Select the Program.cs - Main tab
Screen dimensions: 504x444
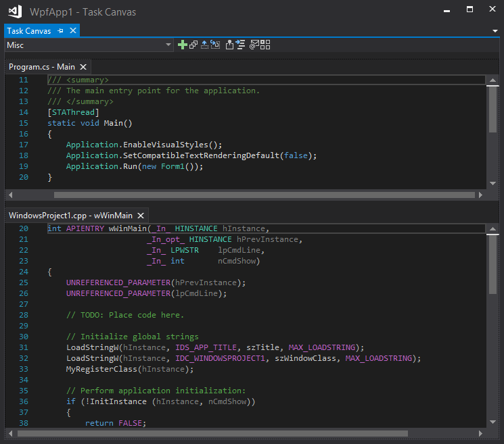tap(41, 67)
